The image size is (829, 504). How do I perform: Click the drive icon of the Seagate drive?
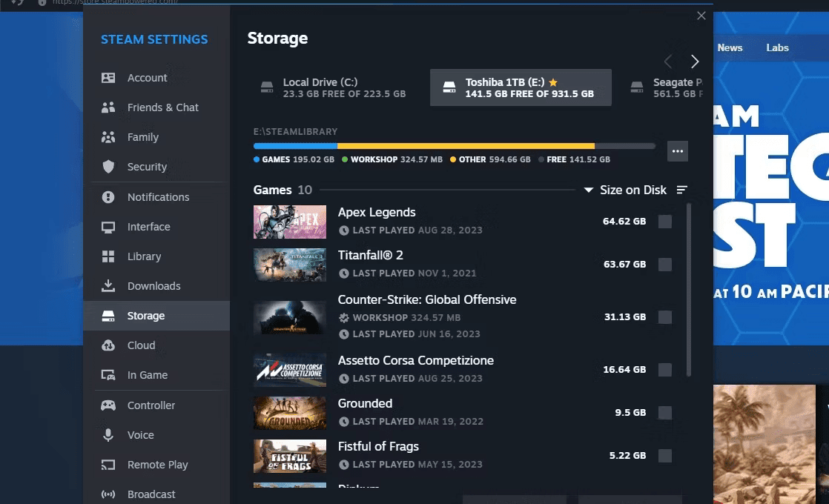click(637, 87)
